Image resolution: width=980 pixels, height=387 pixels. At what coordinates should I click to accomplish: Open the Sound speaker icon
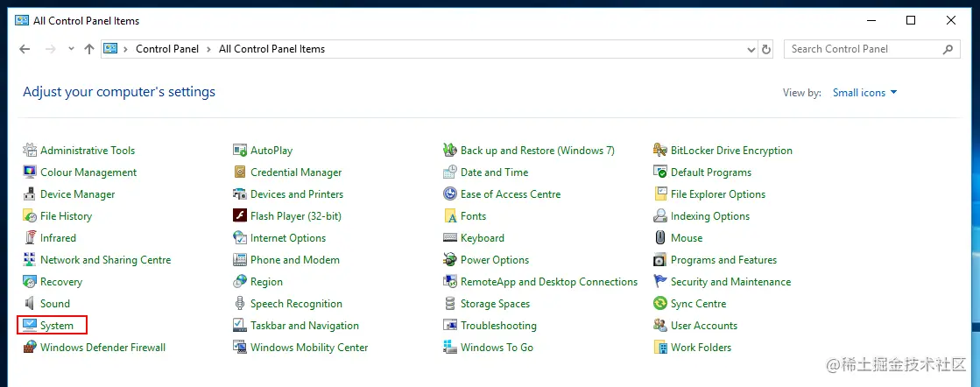(x=30, y=304)
